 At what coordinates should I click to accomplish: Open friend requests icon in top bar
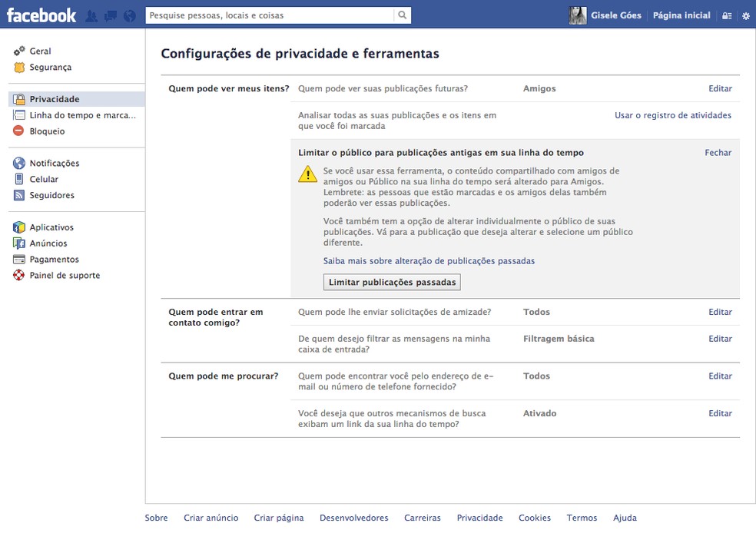(91, 16)
